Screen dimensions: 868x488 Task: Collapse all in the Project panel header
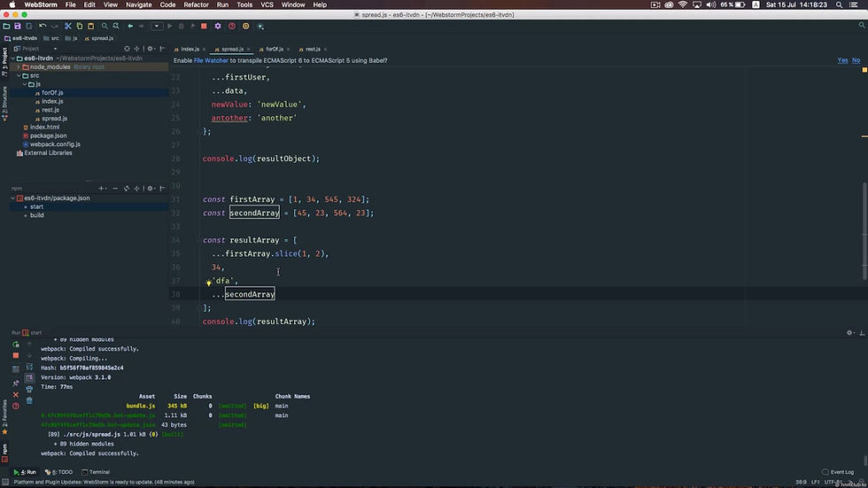(136, 49)
